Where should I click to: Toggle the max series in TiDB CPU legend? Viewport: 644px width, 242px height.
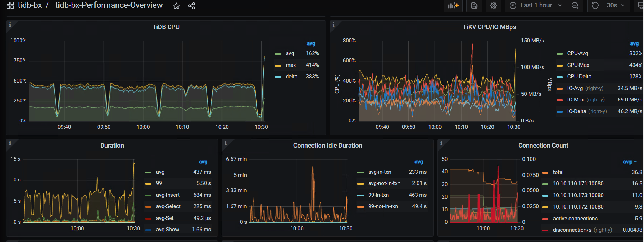click(290, 65)
